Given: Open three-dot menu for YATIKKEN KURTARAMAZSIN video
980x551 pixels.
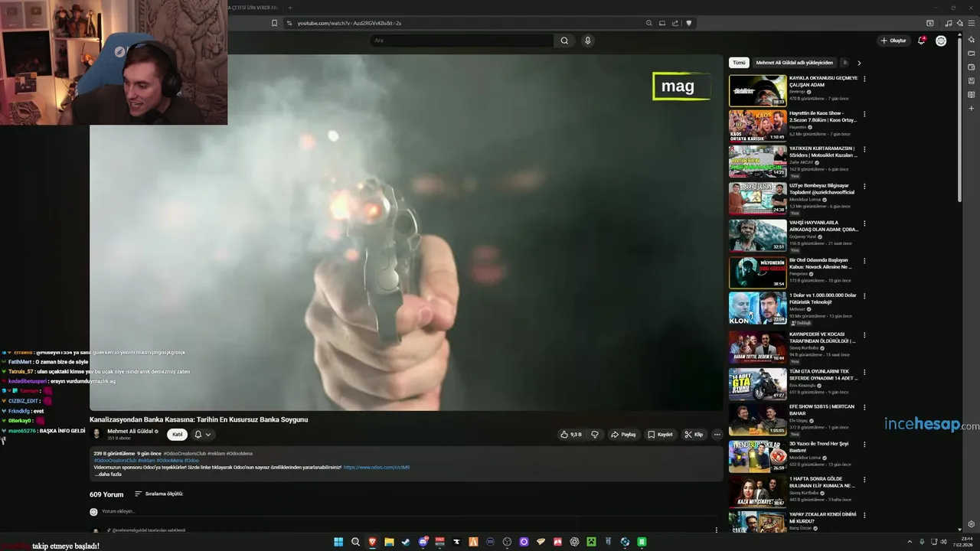Looking at the screenshot, I should pos(864,149).
